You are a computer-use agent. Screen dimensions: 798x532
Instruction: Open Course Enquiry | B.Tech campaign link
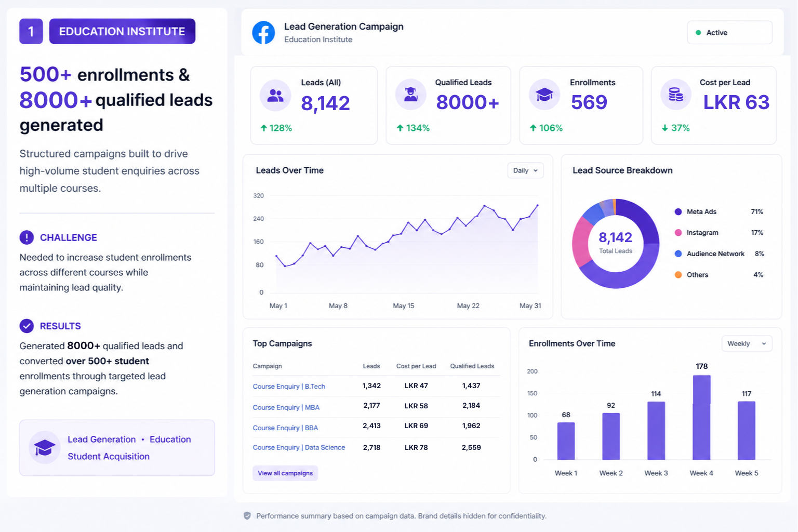pyautogui.click(x=289, y=387)
